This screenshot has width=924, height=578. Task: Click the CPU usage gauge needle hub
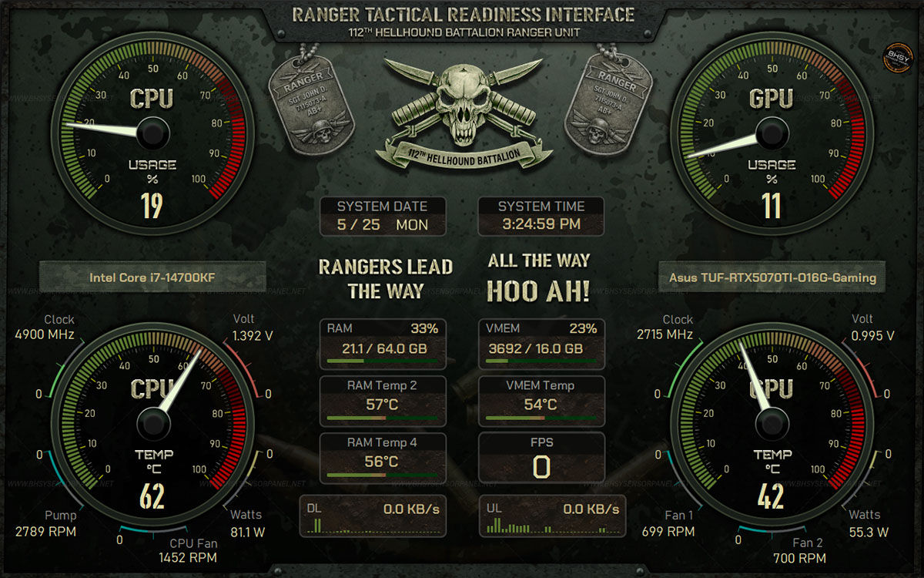click(152, 132)
